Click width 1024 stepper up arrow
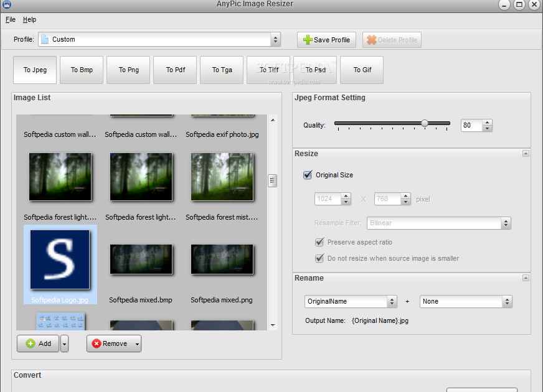543x392 pixels. pyautogui.click(x=346, y=196)
